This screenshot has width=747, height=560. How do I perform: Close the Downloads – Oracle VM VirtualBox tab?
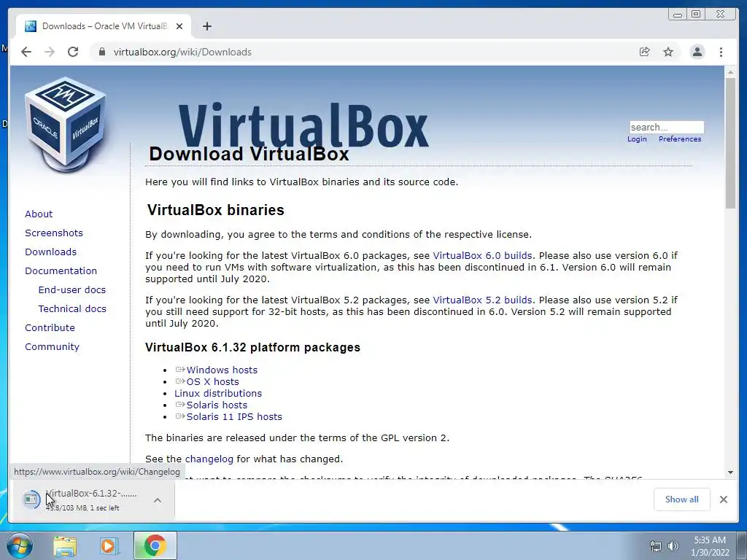179,26
